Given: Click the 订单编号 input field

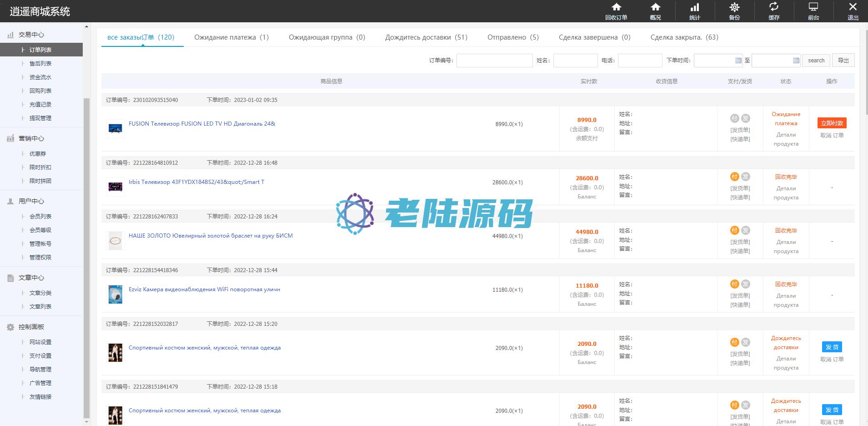Looking at the screenshot, I should (494, 61).
